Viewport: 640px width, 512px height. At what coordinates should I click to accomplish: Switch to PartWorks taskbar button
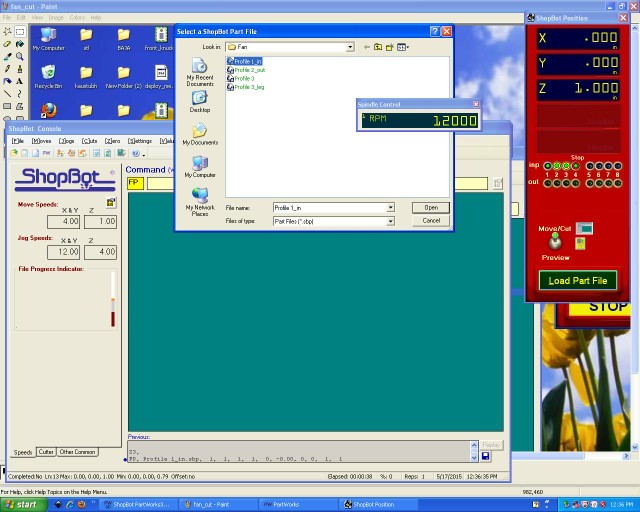click(x=298, y=505)
